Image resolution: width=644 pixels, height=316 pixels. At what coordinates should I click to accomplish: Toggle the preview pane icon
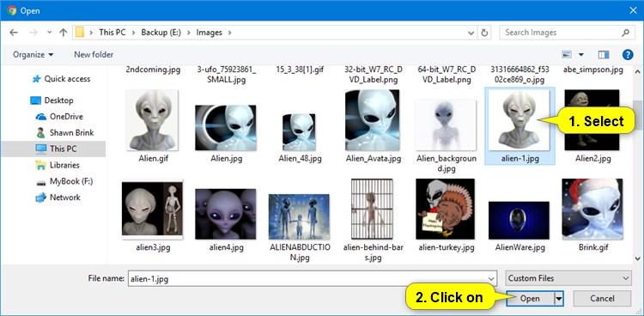604,54
